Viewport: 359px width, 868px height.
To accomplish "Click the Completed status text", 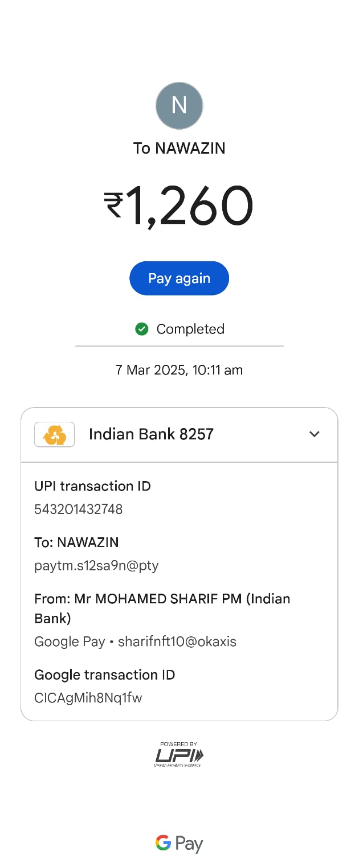I will (x=190, y=329).
